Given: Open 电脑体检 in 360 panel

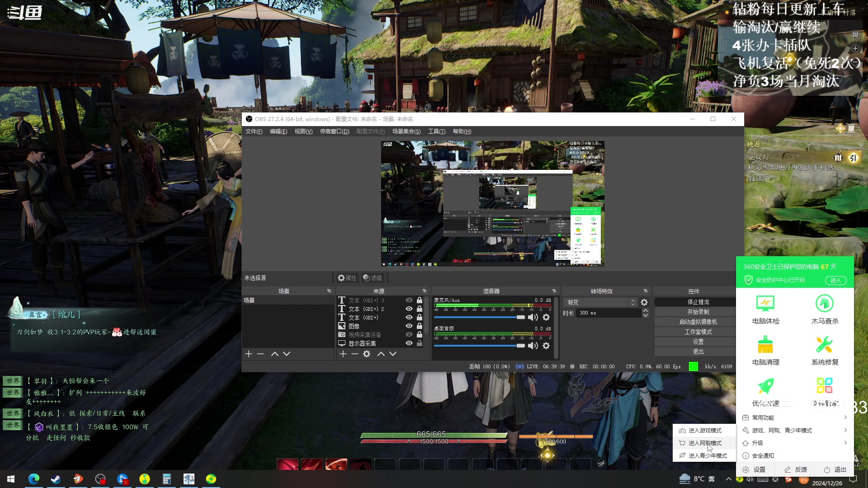Looking at the screenshot, I should (765, 310).
